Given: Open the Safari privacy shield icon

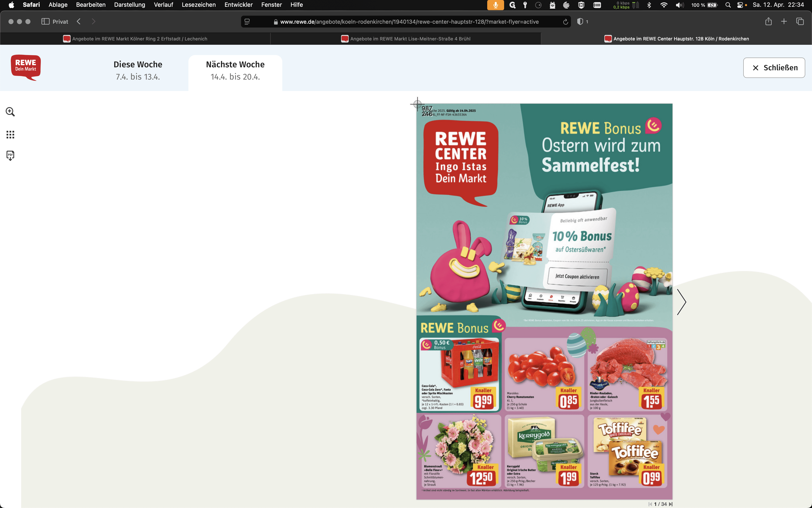Looking at the screenshot, I should click(x=580, y=22).
